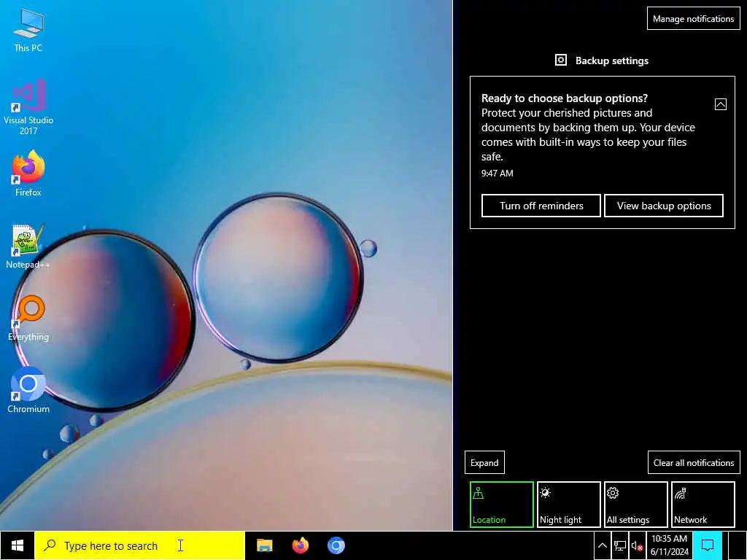Open Chromium desktop shortcut
Viewport: 747px width, 560px height.
28,391
